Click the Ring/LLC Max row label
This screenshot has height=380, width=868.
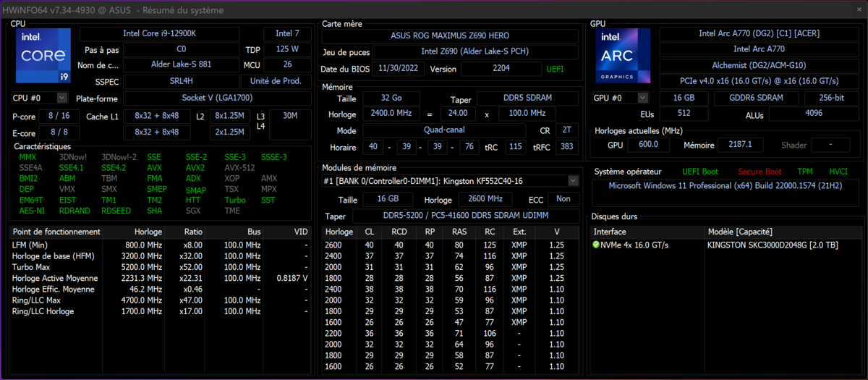36,300
